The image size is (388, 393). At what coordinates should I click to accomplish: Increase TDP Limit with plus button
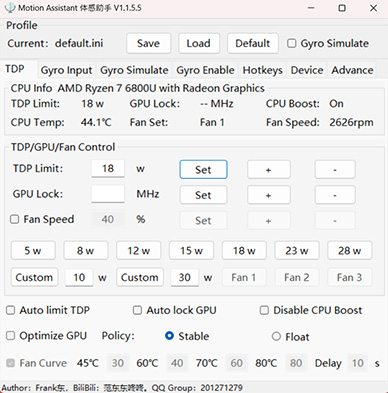[x=269, y=169]
